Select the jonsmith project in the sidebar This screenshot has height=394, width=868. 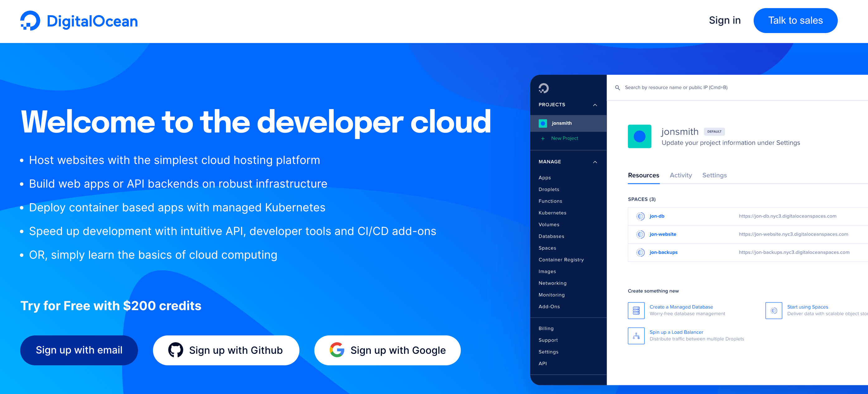[568, 123]
